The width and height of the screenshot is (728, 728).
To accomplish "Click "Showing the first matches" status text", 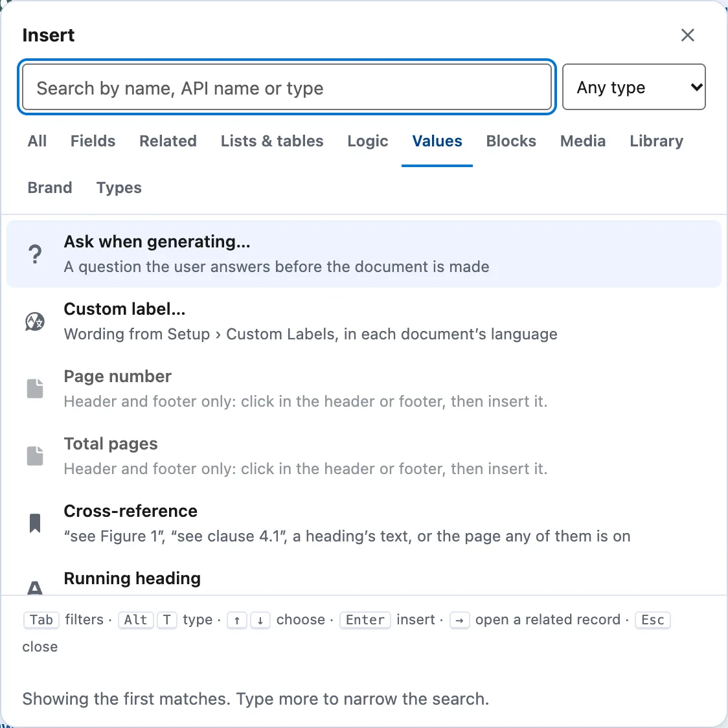I will coord(256,699).
